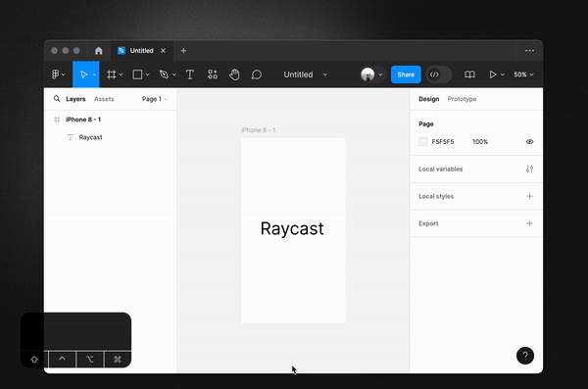Click the Present play icon

(x=493, y=74)
